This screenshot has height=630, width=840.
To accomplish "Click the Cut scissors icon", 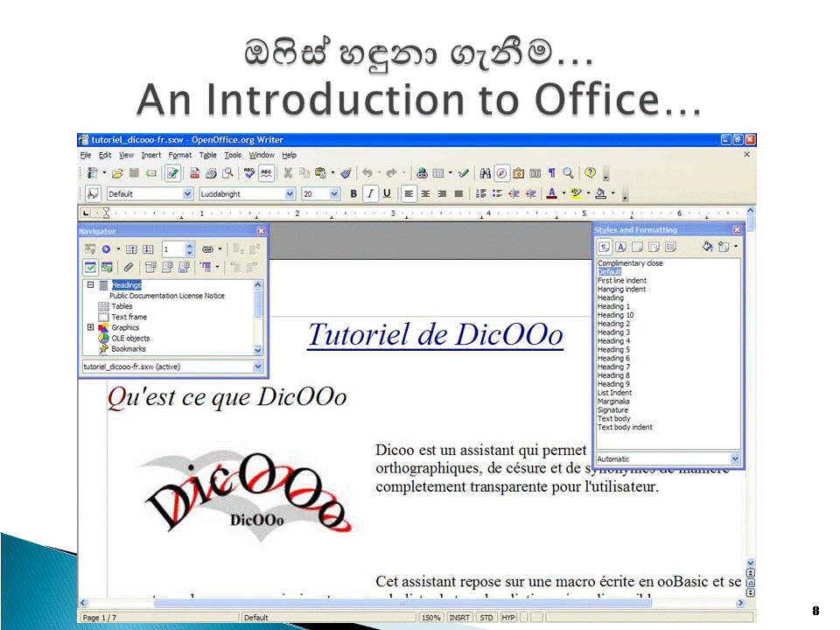I will [x=288, y=173].
